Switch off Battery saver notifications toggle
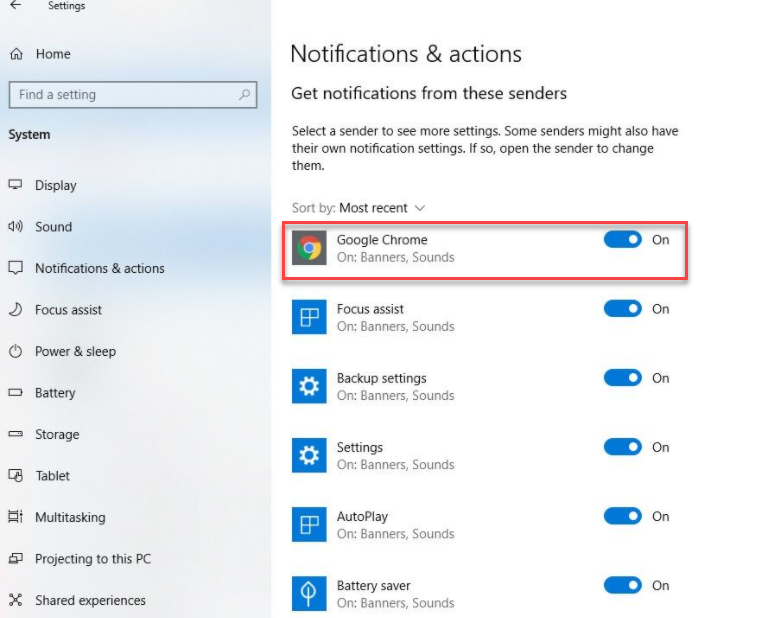Image resolution: width=767 pixels, height=618 pixels. [x=623, y=585]
